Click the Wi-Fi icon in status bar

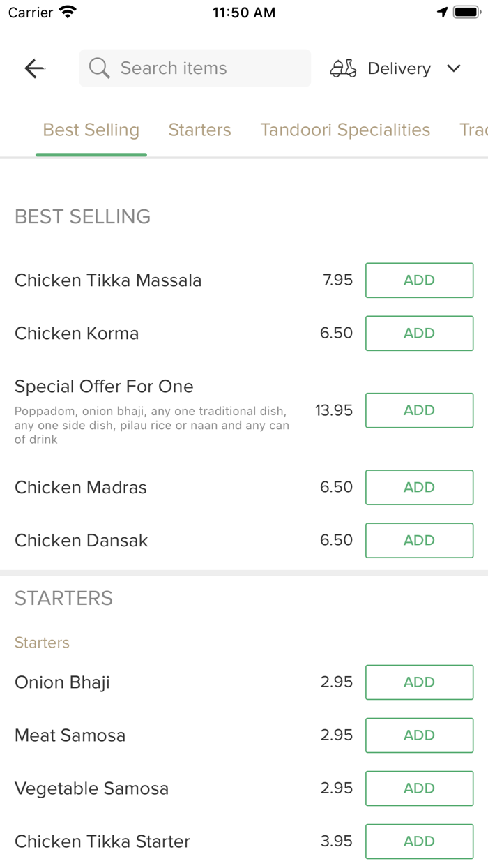pos(67,11)
